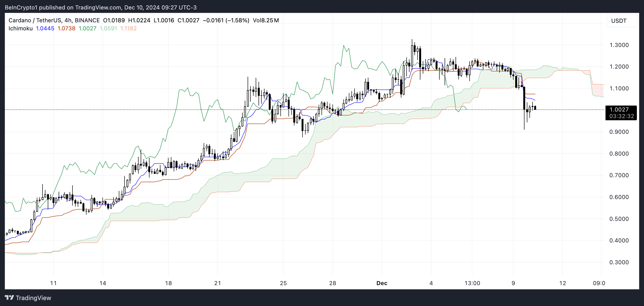Click the pale red 1.1182 span value
The width and height of the screenshot is (644, 306).
click(x=128, y=28)
